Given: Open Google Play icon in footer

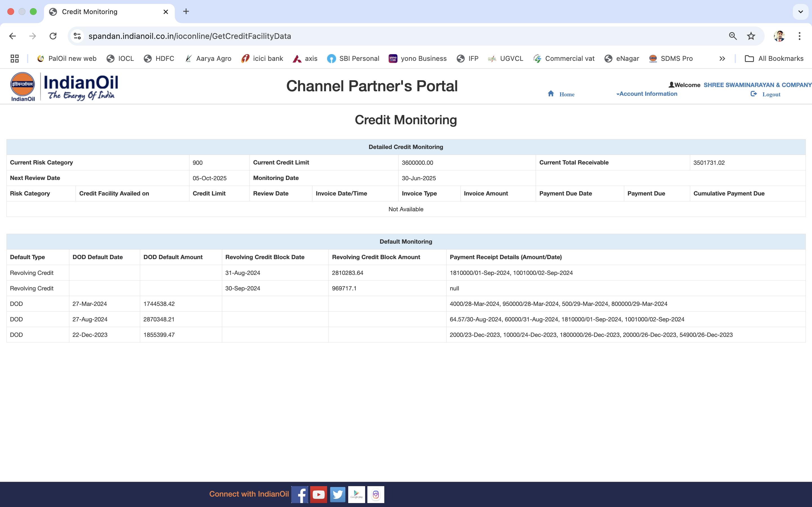Looking at the screenshot, I should click(356, 494).
